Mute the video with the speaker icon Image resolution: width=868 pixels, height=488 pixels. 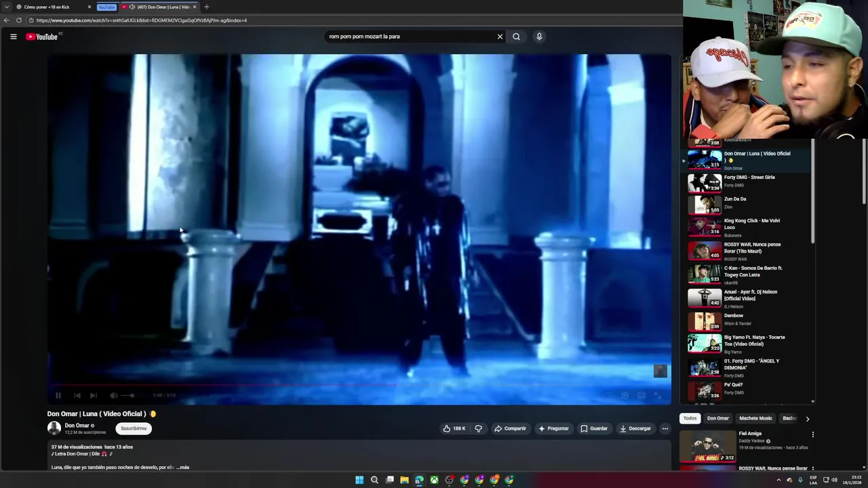pyautogui.click(x=114, y=395)
